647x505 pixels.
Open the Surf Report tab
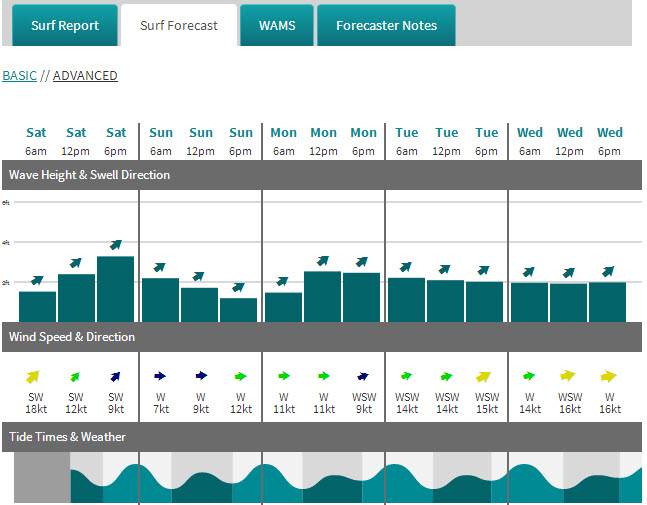pos(65,26)
